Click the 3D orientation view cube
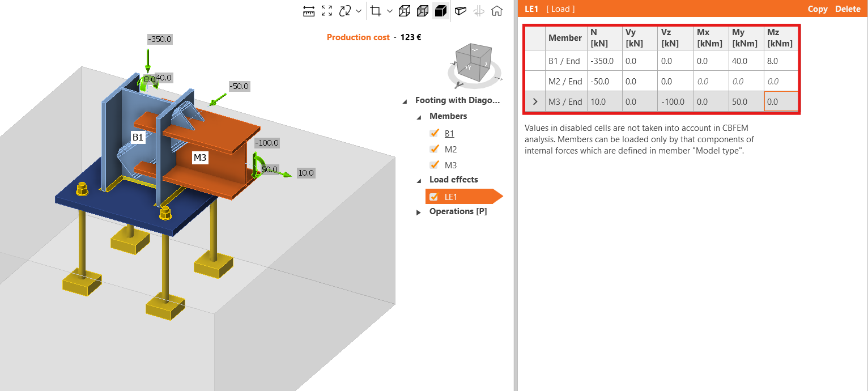Screen dimensions: 868x391 475,64
